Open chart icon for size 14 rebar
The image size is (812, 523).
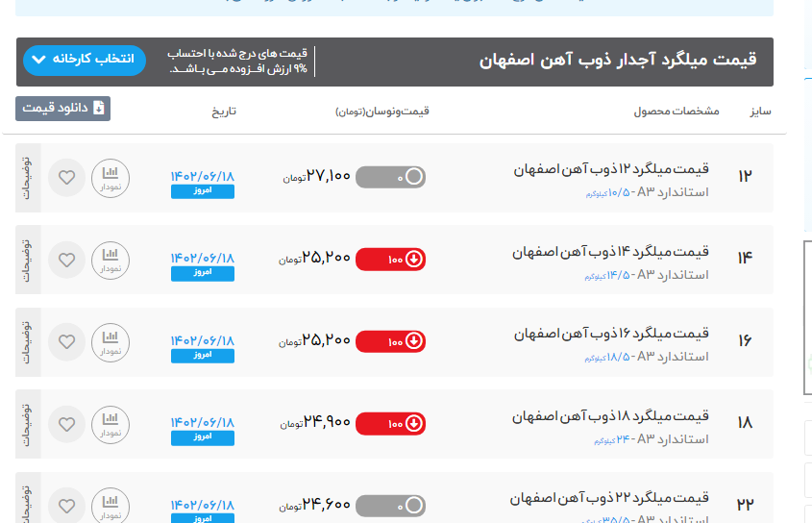point(110,259)
